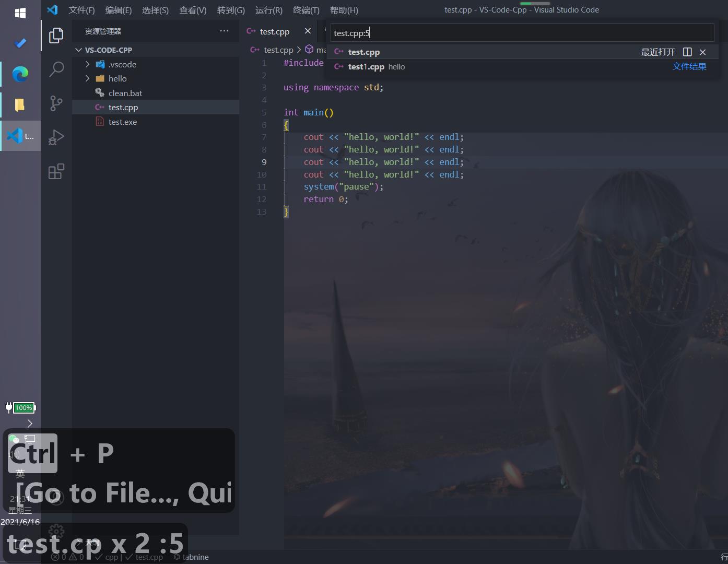Viewport: 728px width, 564px height.
Task: Click line number 9 in the gutter
Action: click(x=264, y=162)
